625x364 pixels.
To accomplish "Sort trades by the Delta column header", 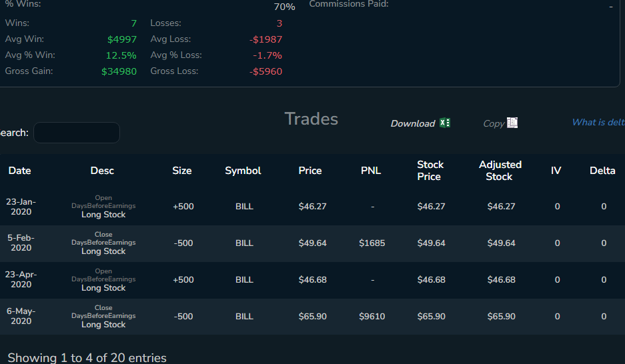I will (602, 171).
